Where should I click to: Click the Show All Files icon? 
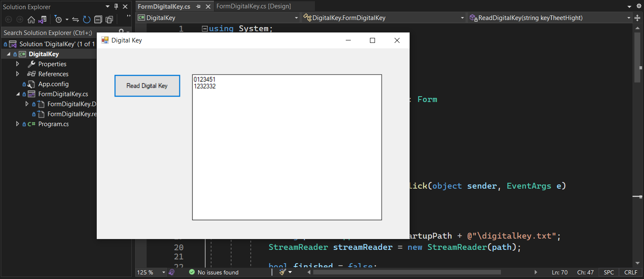pos(109,19)
